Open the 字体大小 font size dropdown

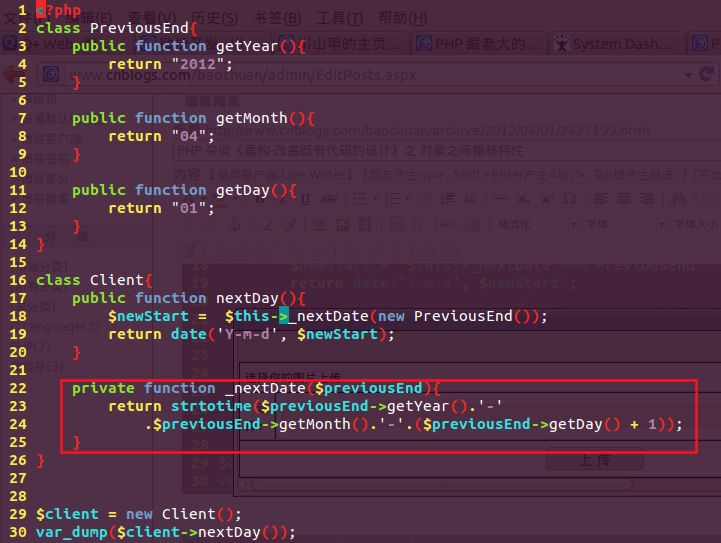point(695,224)
